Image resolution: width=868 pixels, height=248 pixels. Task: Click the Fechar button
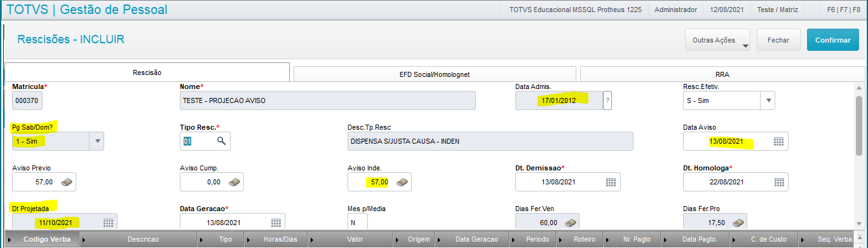click(x=778, y=40)
